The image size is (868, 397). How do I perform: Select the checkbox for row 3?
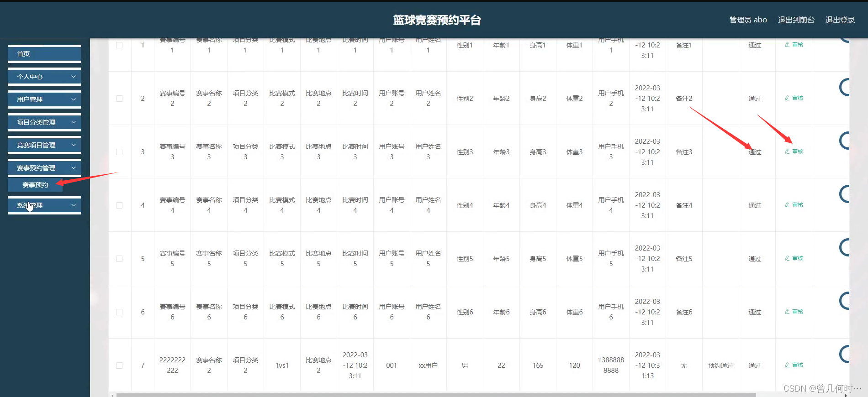pyautogui.click(x=119, y=152)
